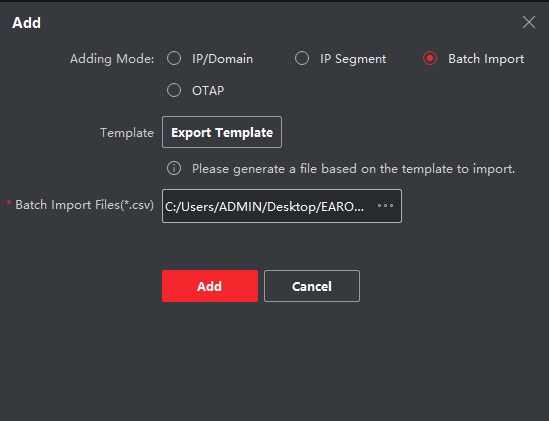Click the template import hint message

pos(353,169)
